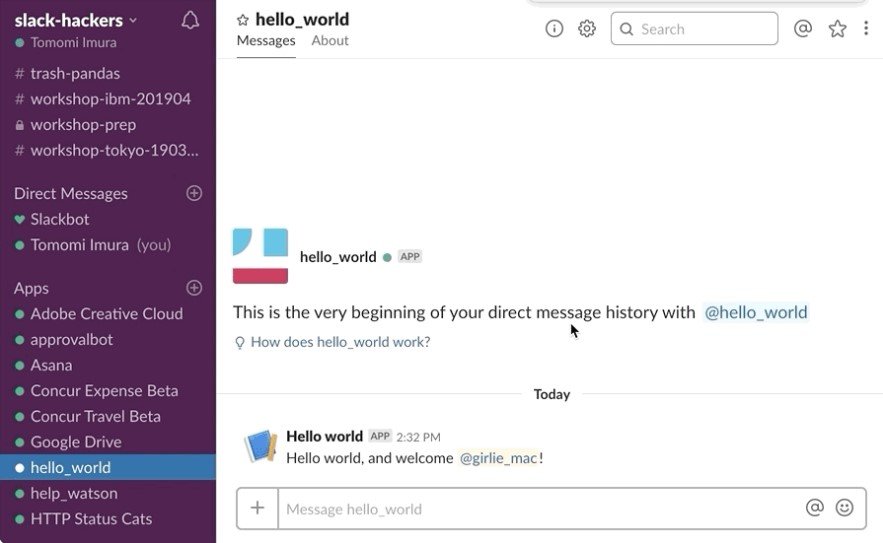
Task: Open conversation settings gear
Action: pyautogui.click(x=587, y=29)
